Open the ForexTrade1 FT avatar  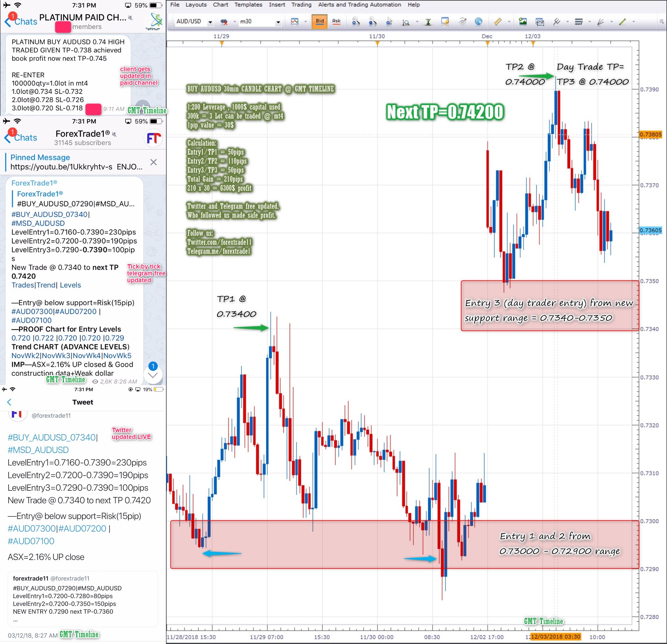pos(154,139)
